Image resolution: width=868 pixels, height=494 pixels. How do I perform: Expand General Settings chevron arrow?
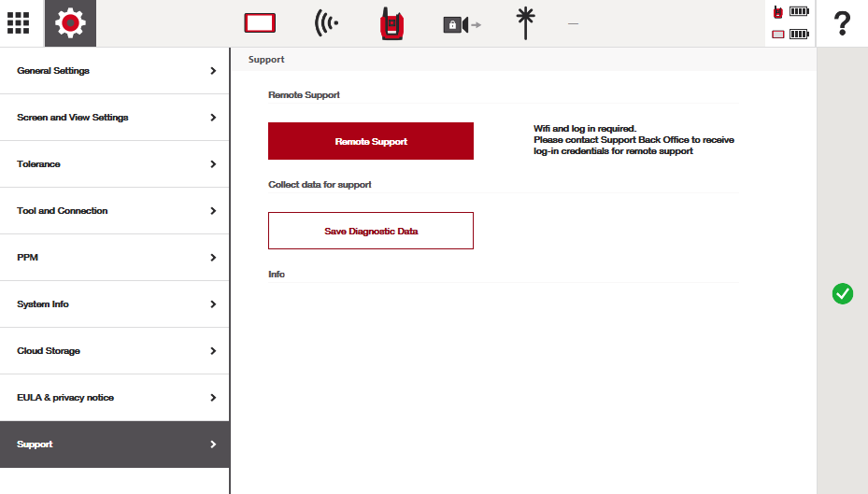pyautogui.click(x=213, y=71)
